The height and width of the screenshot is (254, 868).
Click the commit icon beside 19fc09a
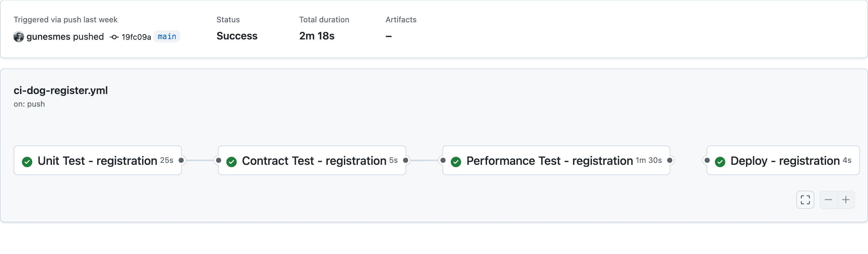click(x=114, y=37)
